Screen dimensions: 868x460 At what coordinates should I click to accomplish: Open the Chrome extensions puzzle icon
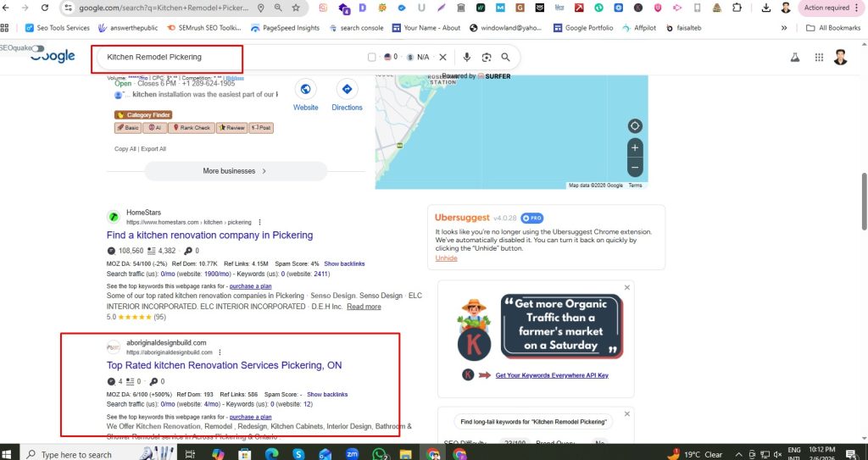point(737,8)
